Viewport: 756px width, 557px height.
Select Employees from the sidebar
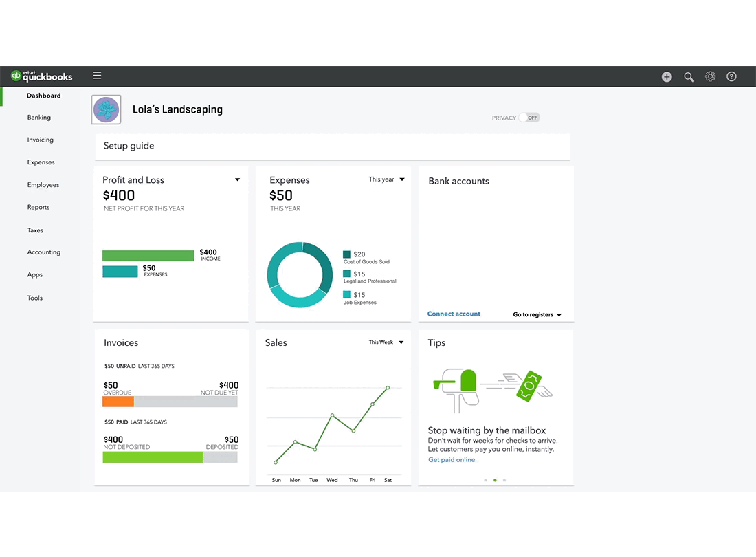pyautogui.click(x=43, y=184)
